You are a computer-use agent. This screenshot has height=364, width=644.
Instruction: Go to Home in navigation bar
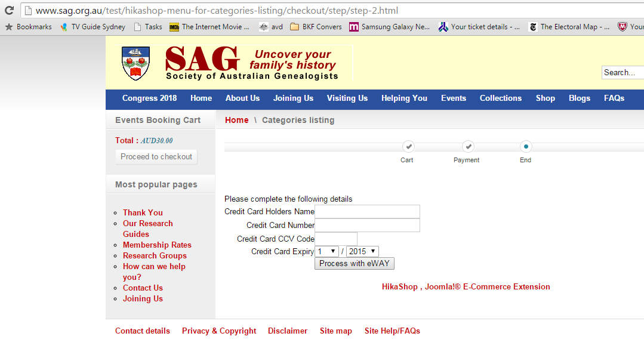coord(201,98)
